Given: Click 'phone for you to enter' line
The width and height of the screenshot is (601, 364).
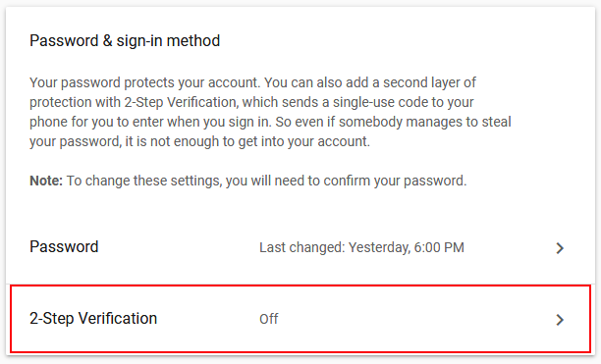Looking at the screenshot, I should tap(98, 122).
